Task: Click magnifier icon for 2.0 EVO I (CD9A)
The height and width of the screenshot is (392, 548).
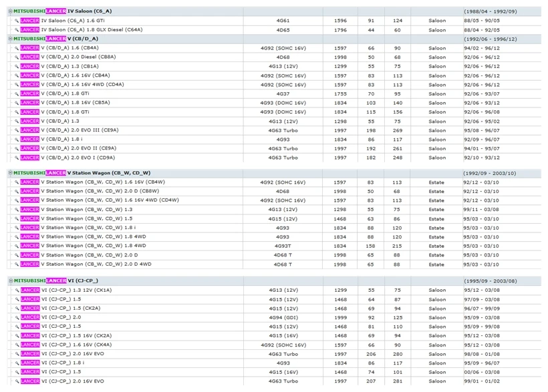Action: pyautogui.click(x=17, y=158)
